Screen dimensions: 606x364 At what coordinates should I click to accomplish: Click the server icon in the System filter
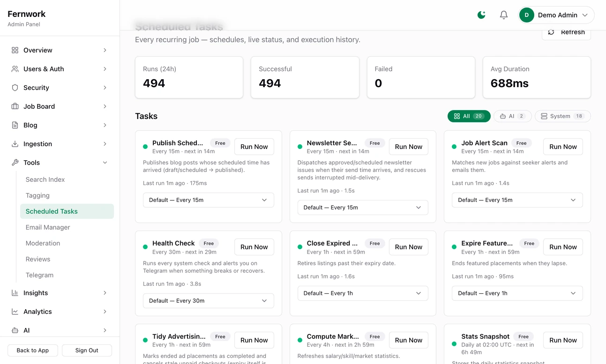tap(544, 116)
